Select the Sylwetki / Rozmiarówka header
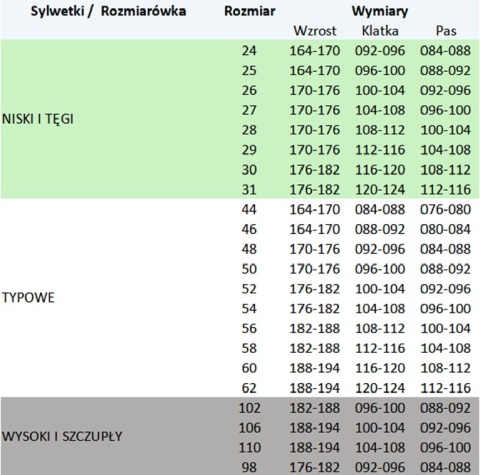Screen dimensions: 480x475 108,11
